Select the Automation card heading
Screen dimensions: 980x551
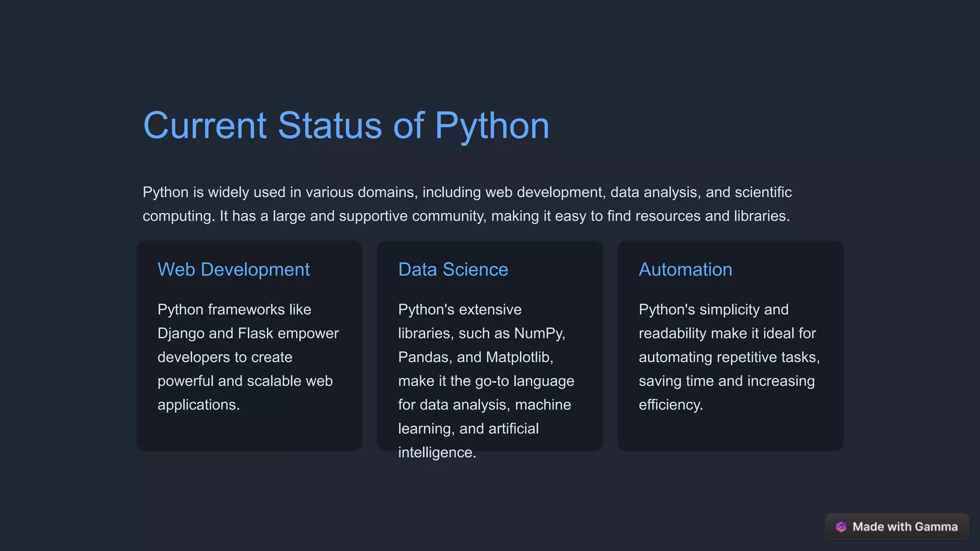pyautogui.click(x=685, y=270)
